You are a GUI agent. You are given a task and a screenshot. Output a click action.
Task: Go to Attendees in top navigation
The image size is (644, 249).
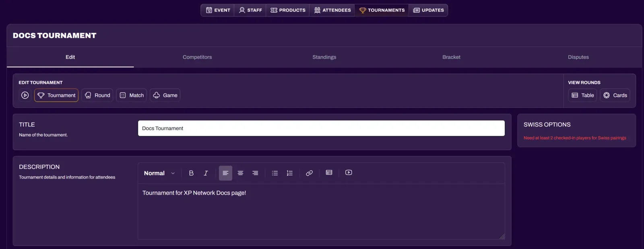[x=332, y=10]
